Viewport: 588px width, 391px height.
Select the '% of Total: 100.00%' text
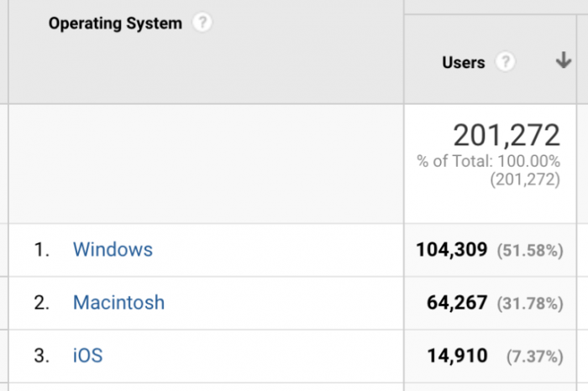(x=489, y=161)
